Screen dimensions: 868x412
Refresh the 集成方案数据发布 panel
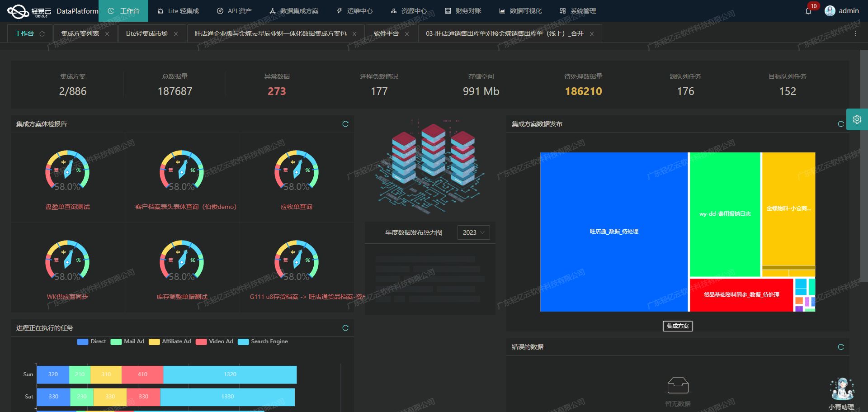[x=841, y=124]
